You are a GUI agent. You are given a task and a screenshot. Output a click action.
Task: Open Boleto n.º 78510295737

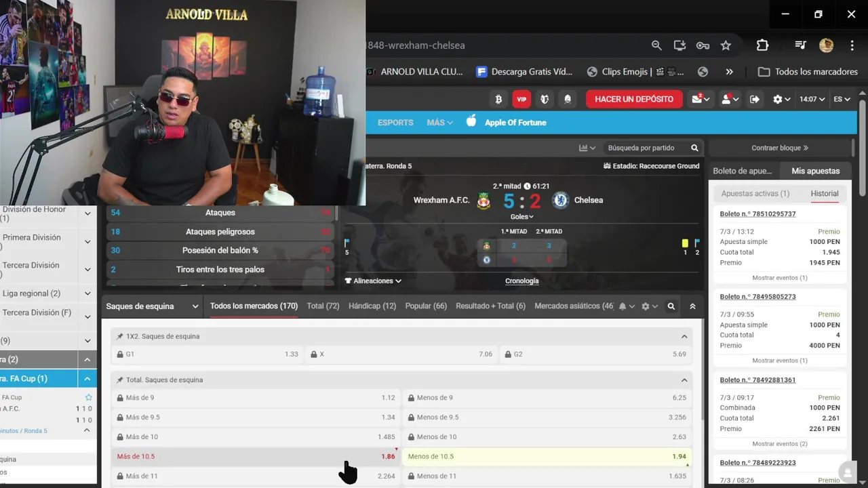pos(757,214)
